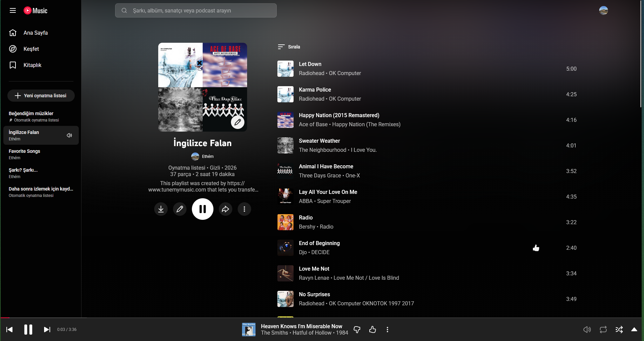Like the currently playing song

point(372,330)
